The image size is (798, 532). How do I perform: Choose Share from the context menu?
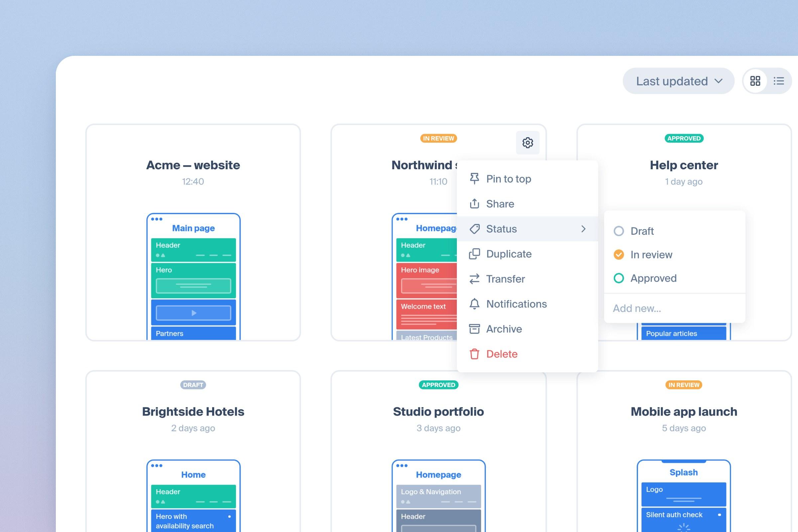528,203
